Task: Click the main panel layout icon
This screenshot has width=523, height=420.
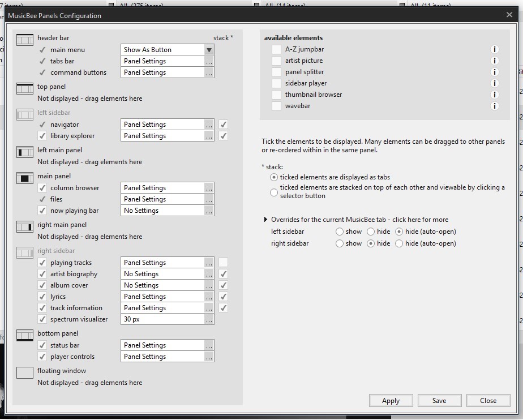Action: tap(25, 178)
